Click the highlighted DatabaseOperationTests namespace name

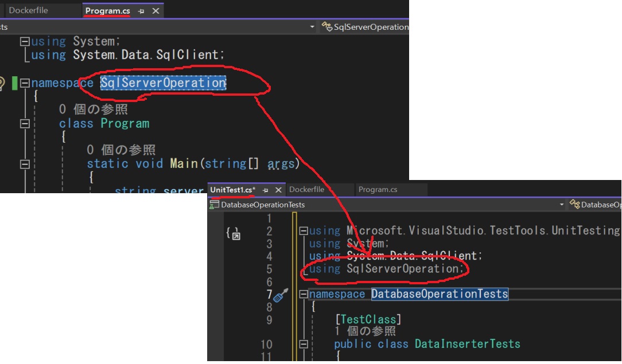[440, 294]
